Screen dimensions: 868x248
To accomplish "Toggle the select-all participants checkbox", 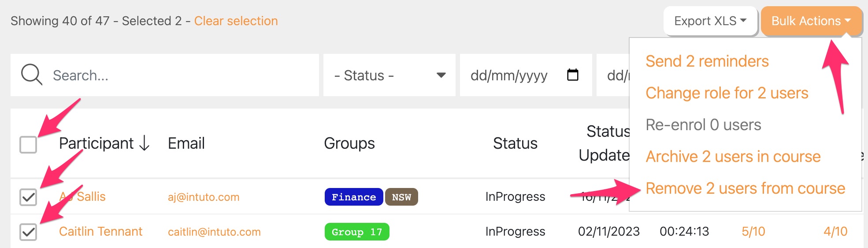I will click(x=28, y=144).
